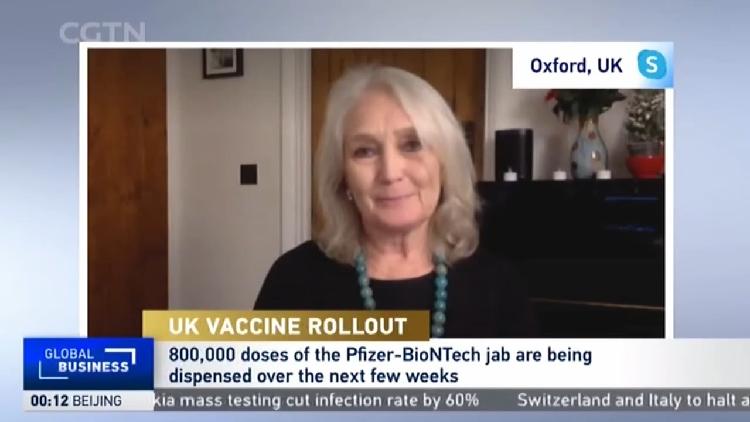Click the framed picture on the wall
This screenshot has height=422, width=750.
pyautogui.click(x=223, y=63)
